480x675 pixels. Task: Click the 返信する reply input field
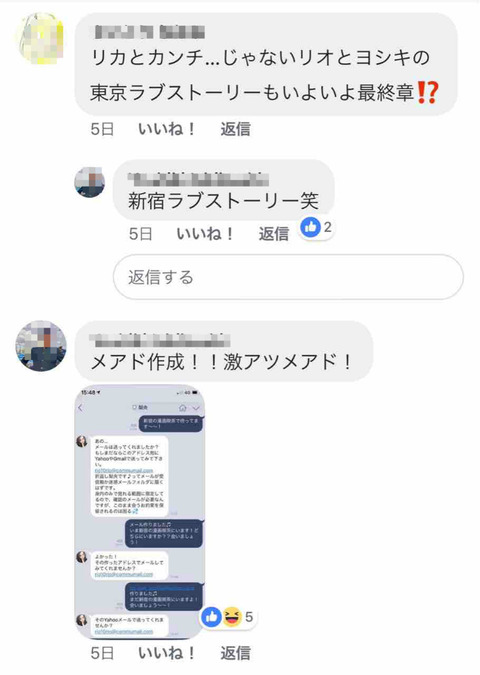(288, 277)
